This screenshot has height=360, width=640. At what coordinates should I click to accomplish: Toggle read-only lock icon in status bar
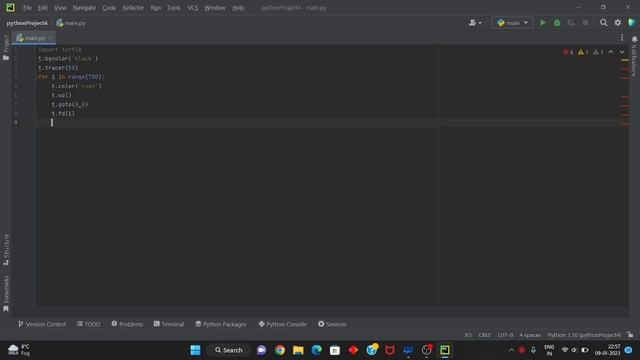(x=630, y=335)
